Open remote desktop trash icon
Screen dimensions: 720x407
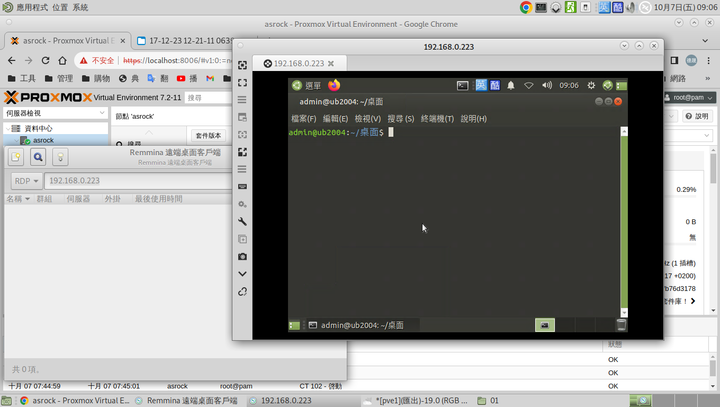coord(621,325)
